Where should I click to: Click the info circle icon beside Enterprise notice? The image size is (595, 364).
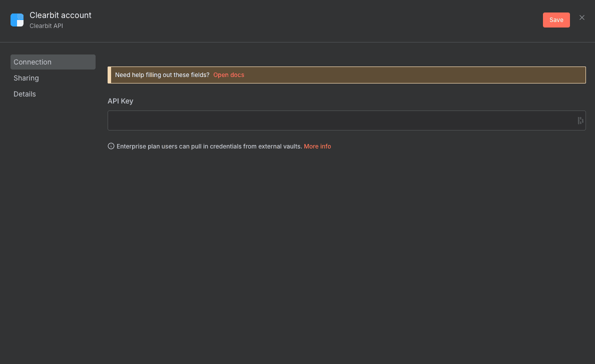click(111, 146)
